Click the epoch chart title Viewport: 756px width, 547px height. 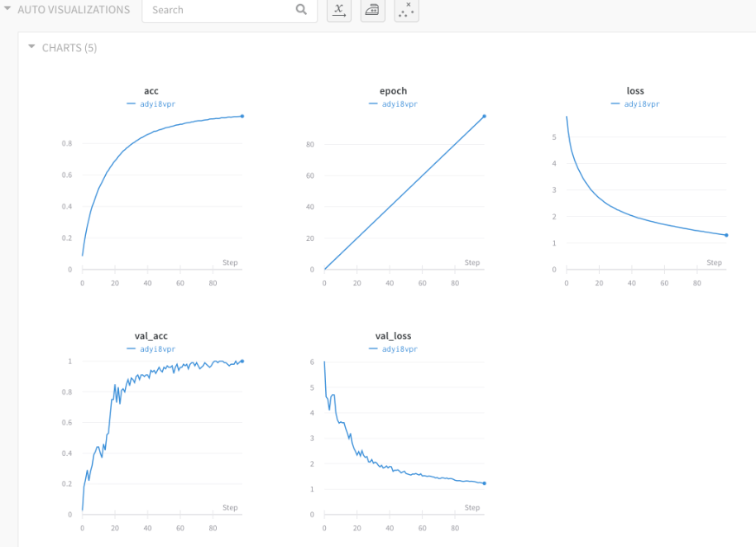(393, 91)
